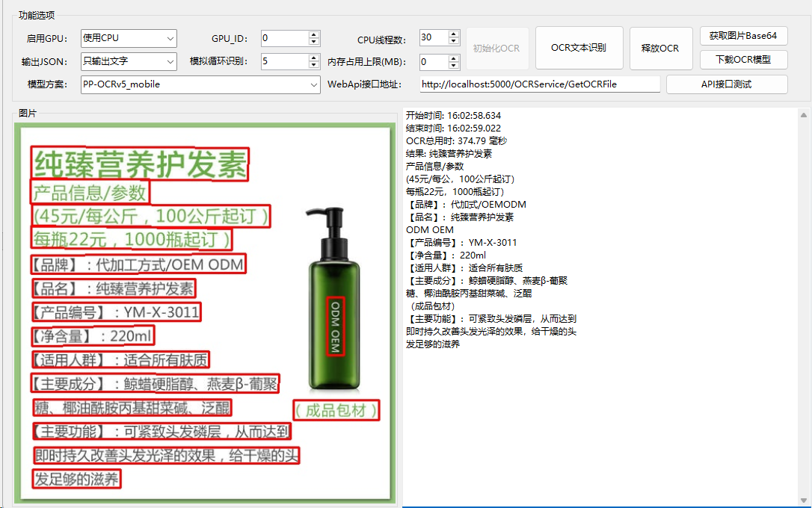Start the API接口测试
Screen dimensions: 812x508
(x=726, y=84)
